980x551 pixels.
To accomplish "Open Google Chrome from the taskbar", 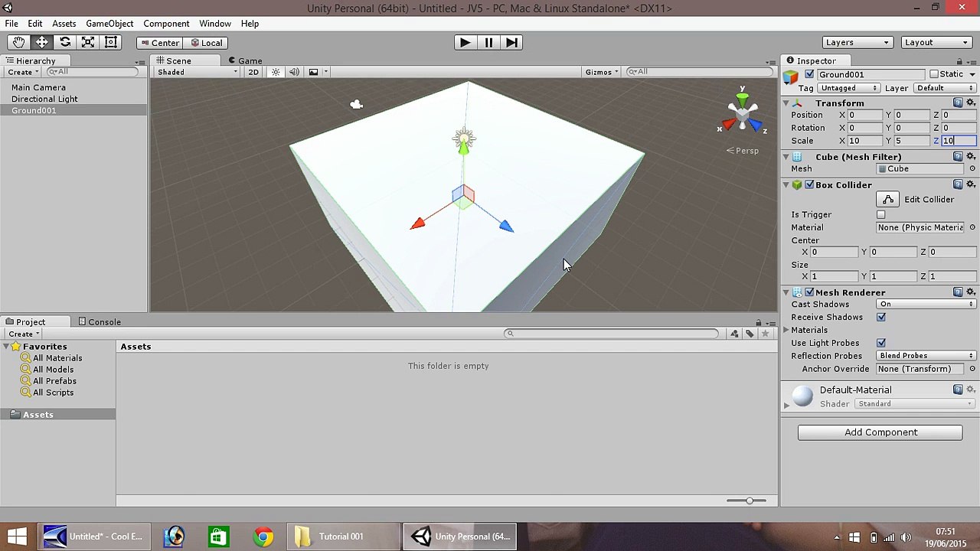I will point(263,536).
